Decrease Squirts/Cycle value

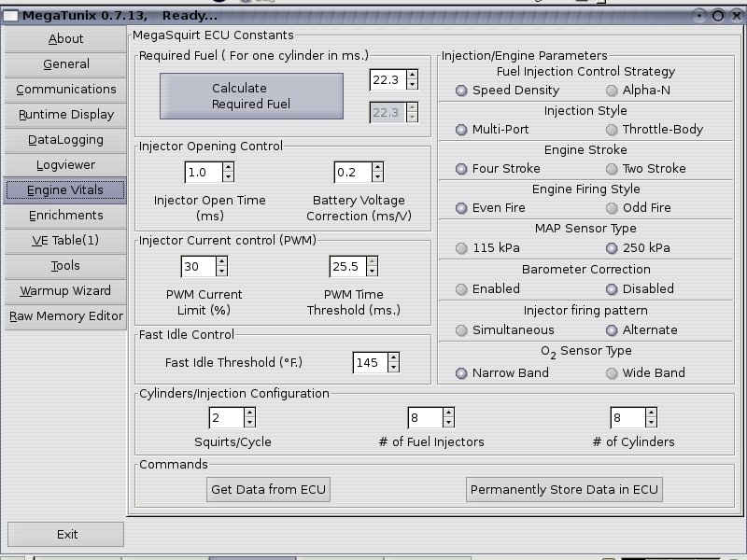(x=249, y=423)
